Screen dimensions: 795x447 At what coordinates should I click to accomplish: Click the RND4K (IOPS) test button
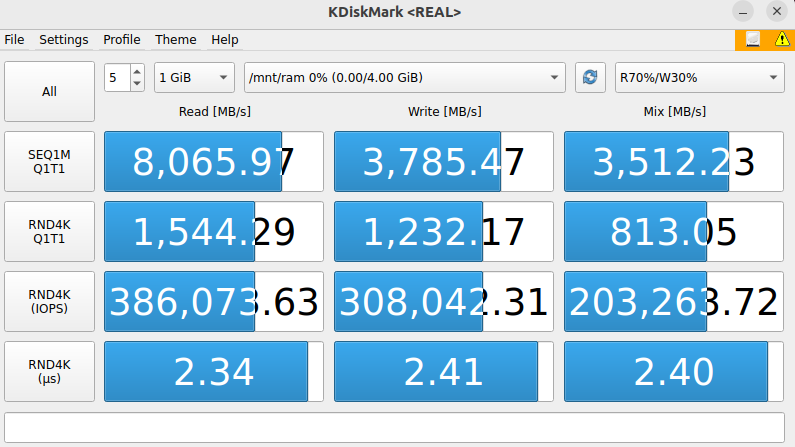[x=49, y=302]
